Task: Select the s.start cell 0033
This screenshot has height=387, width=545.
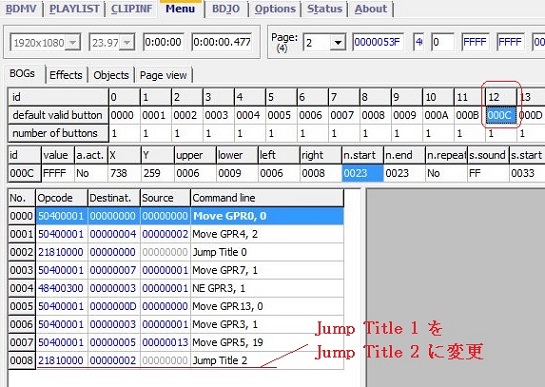Action: (x=527, y=173)
